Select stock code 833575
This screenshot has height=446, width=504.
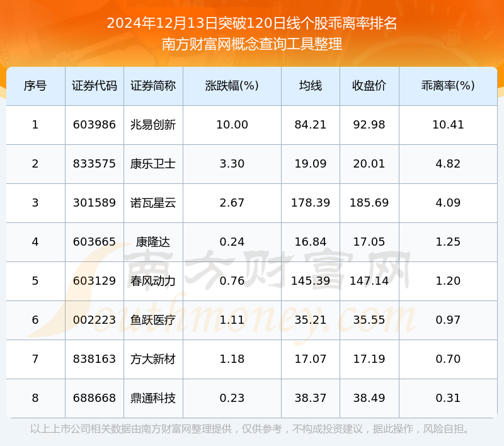tap(94, 164)
